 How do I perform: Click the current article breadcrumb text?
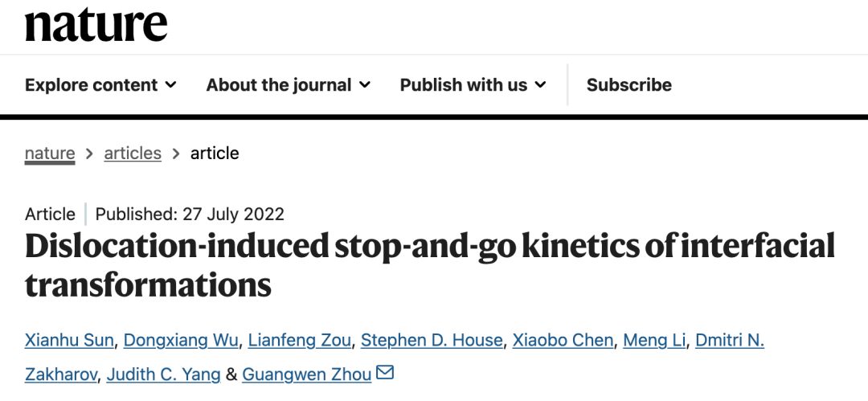click(215, 153)
